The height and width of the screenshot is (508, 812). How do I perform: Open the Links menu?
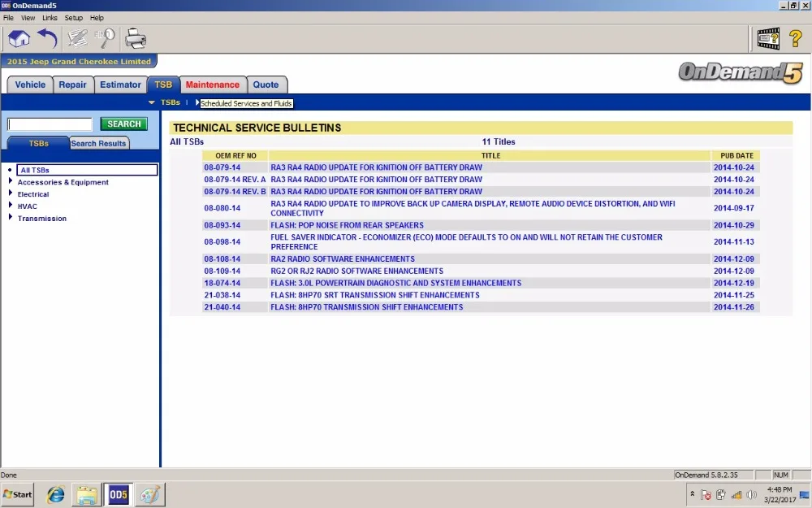[50, 18]
